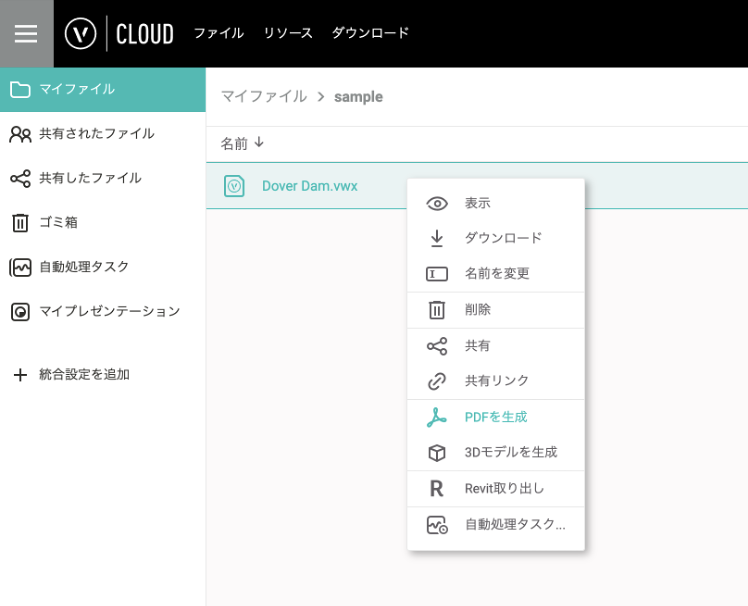
Task: Open 共有されたファイル in sidebar
Action: 96,133
